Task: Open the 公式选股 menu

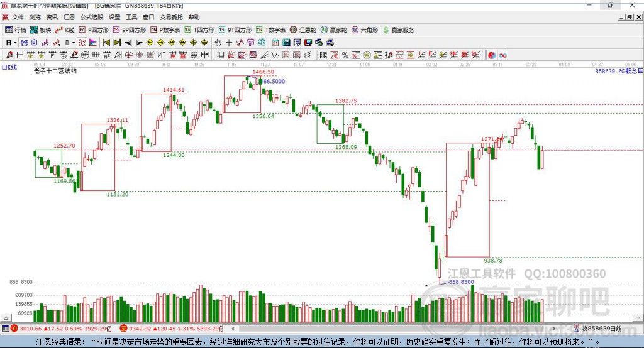Action: click(x=92, y=17)
